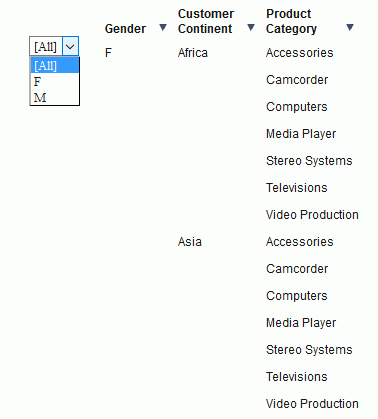Select the Africa continent cell
The image size is (378, 419).
point(193,53)
